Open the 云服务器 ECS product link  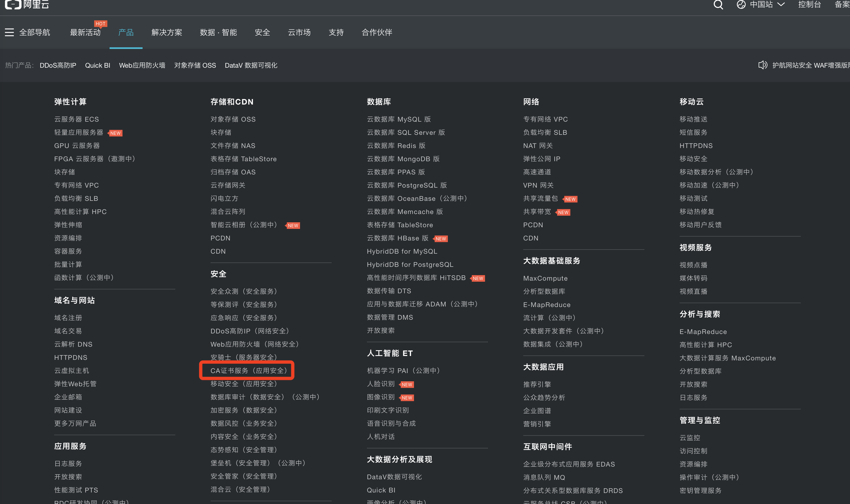pos(77,119)
